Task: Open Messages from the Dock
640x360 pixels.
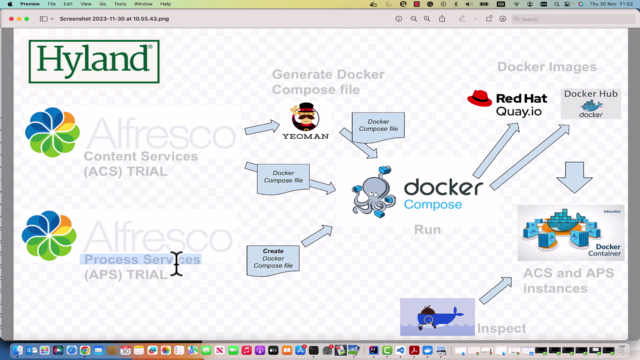Action: (x=206, y=350)
